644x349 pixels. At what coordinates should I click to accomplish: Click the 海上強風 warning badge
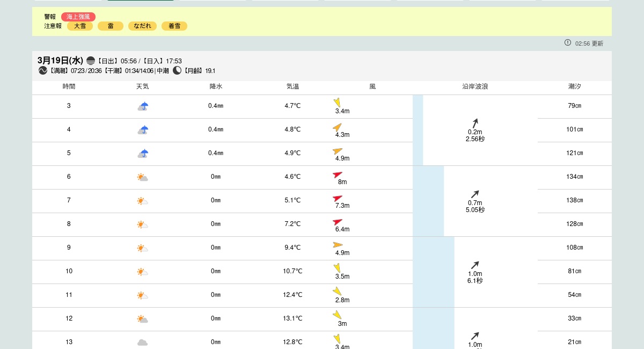(x=78, y=17)
